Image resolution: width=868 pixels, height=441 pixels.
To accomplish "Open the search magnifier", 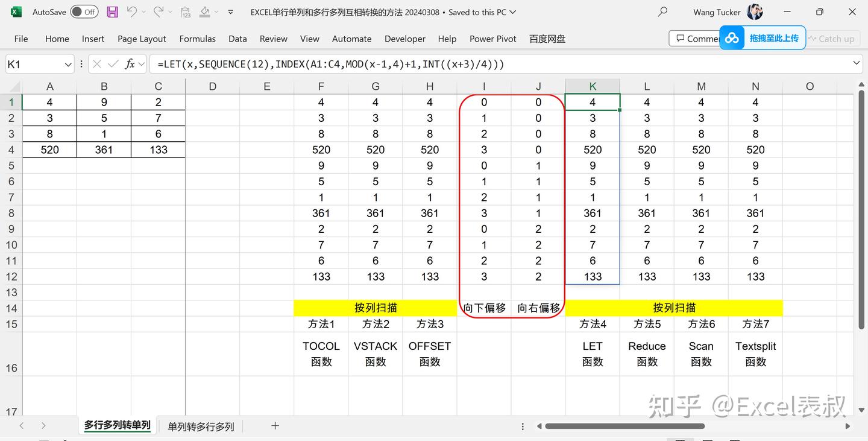I will 663,11.
